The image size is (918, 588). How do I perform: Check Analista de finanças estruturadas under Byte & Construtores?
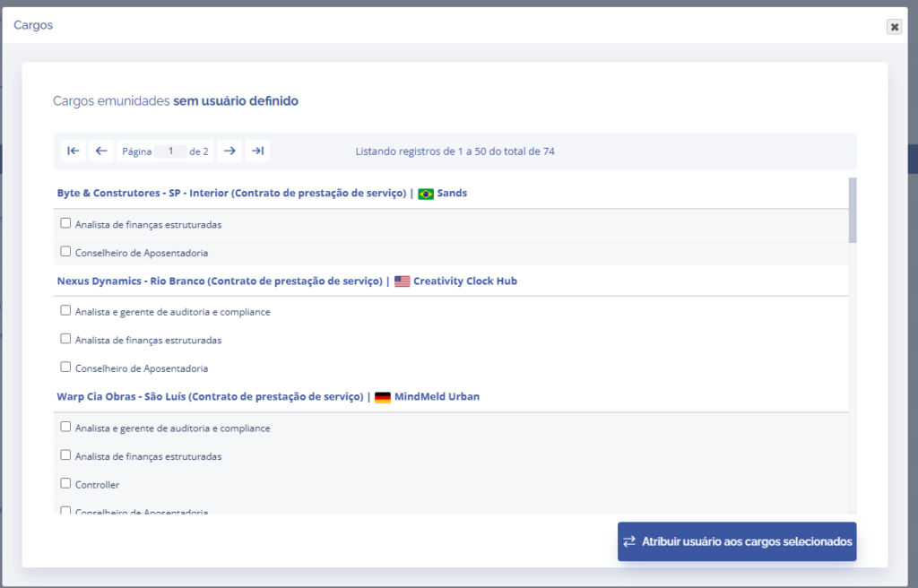pyautogui.click(x=65, y=223)
